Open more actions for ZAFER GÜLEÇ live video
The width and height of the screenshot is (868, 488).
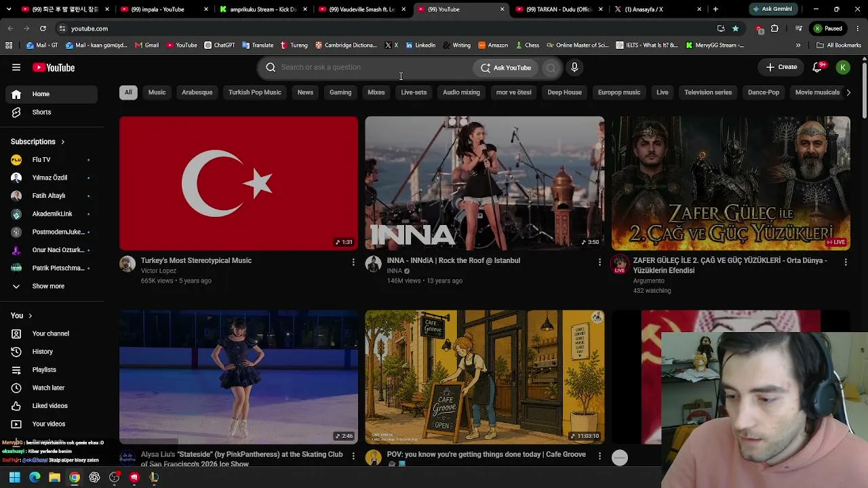click(x=846, y=262)
